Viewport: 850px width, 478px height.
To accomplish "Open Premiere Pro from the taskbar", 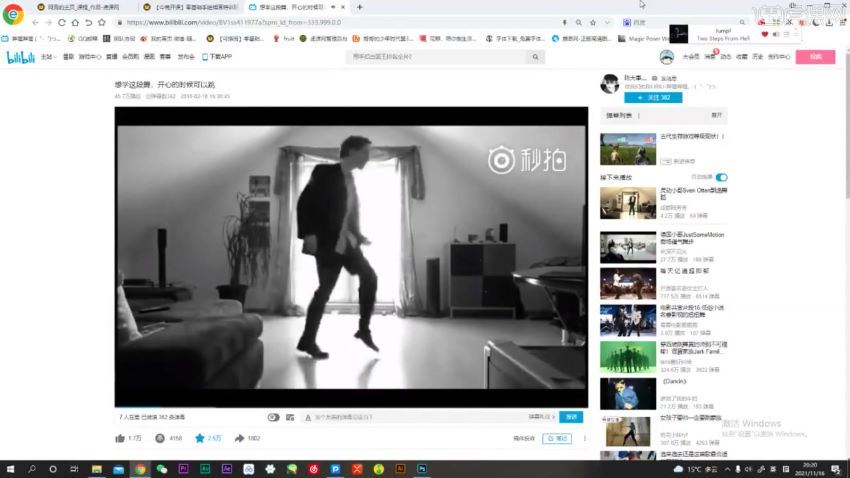I will tap(183, 469).
